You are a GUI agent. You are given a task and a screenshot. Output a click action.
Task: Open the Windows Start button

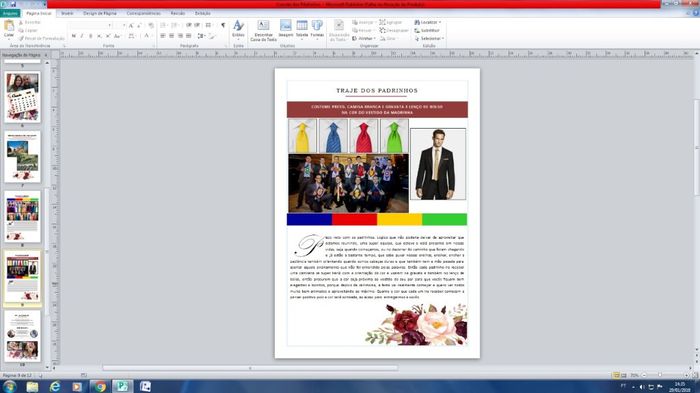9,386
